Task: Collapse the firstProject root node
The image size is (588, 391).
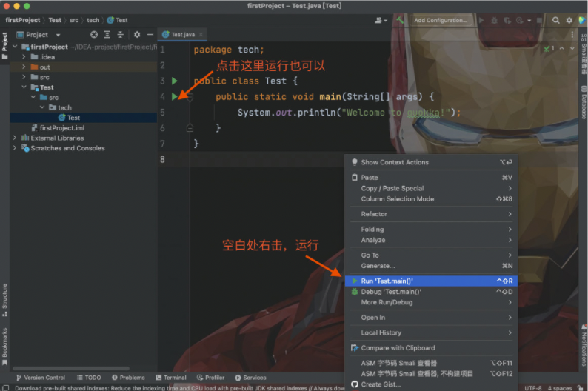Action: pyautogui.click(x=15, y=47)
